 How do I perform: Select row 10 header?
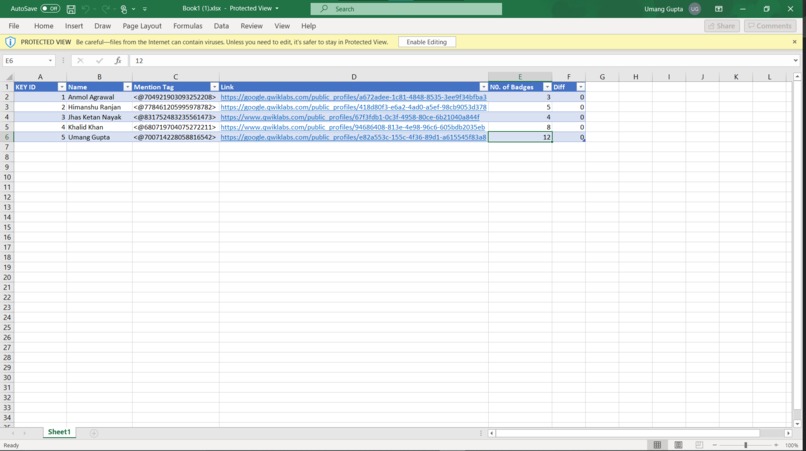[x=7, y=177]
